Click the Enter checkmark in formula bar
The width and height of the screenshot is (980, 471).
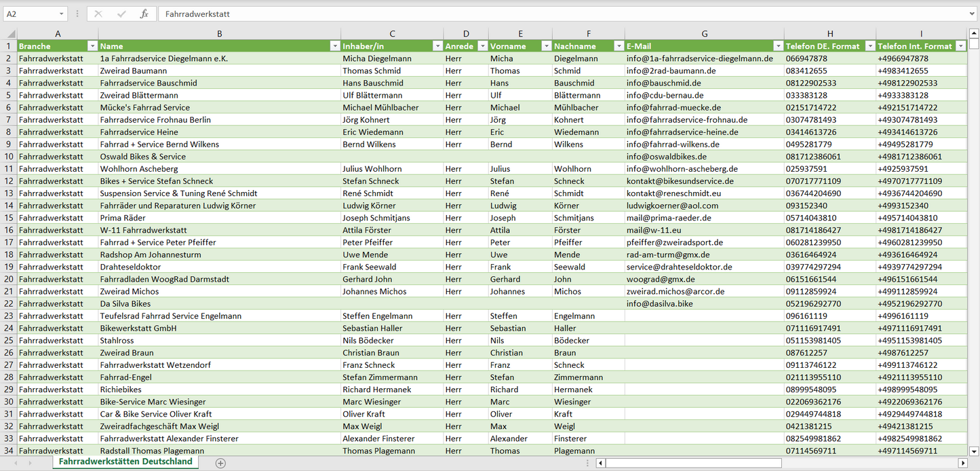pyautogui.click(x=121, y=14)
